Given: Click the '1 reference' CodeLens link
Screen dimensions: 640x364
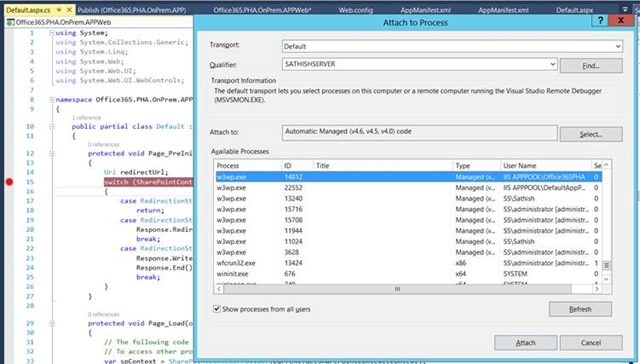Looking at the screenshot, I should (x=87, y=118).
